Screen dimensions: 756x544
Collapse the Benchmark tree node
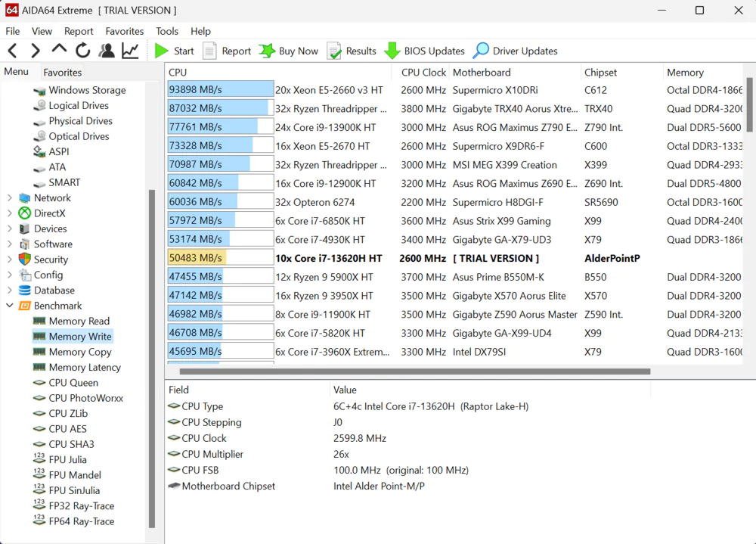(x=10, y=306)
